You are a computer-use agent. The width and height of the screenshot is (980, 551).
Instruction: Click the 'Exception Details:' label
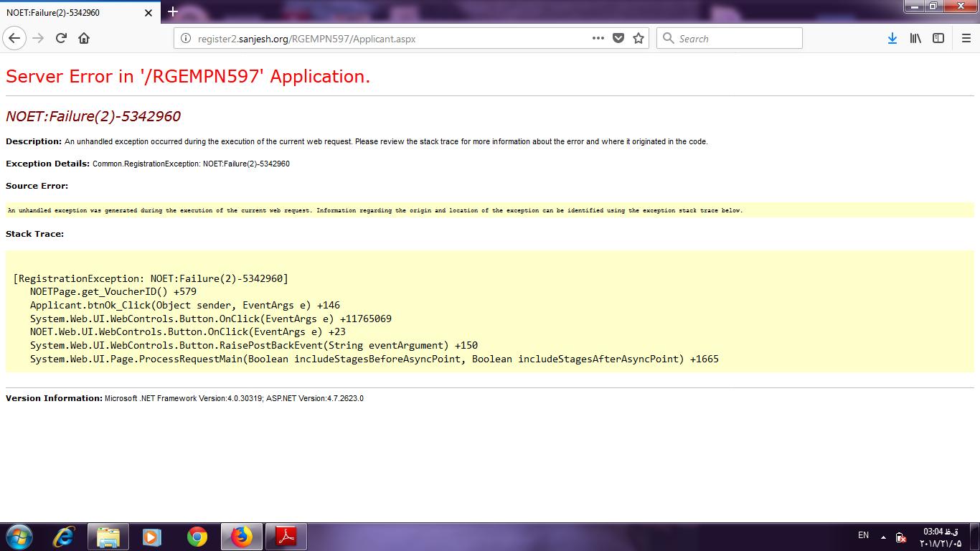tap(48, 164)
